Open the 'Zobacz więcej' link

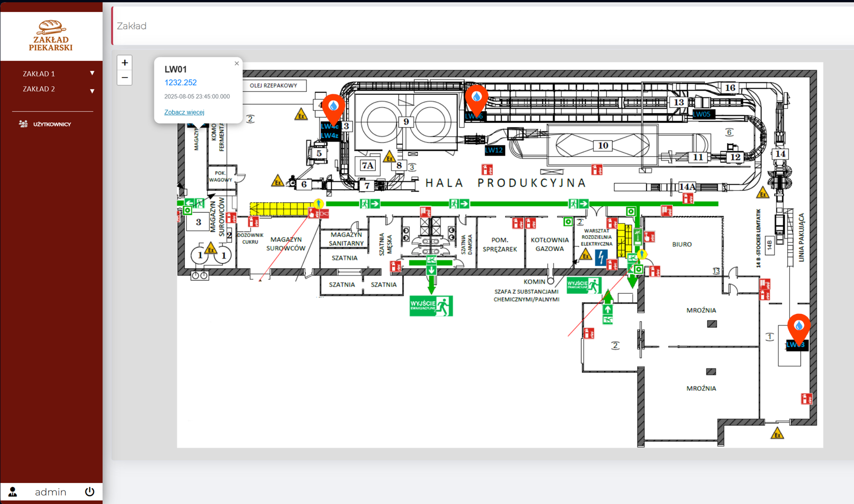184,112
